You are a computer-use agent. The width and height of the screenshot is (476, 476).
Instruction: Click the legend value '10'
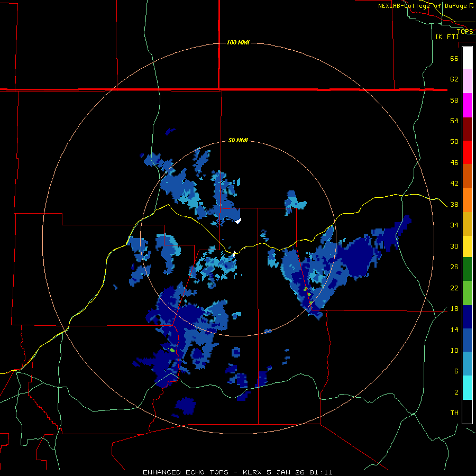(x=454, y=351)
